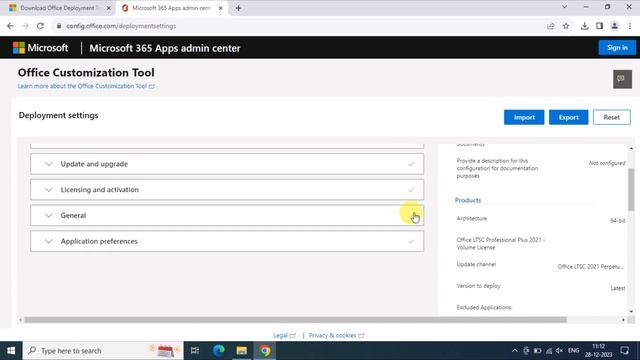Screen dimensions: 640x360
Task: Open Chrome downloads icon
Action: click(x=584, y=26)
